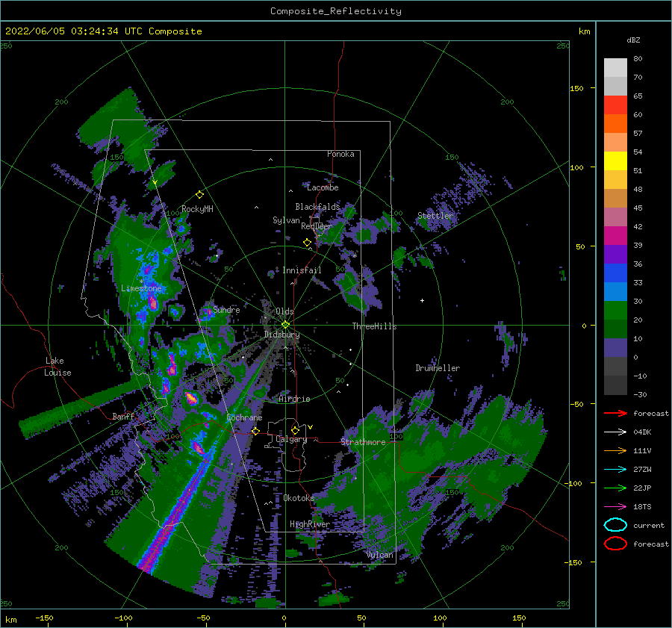Click the Banff label

click(123, 416)
